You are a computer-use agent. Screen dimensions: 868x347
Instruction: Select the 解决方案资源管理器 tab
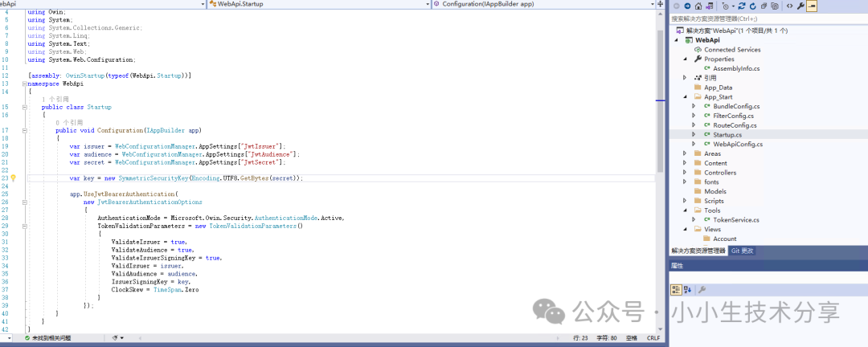point(698,251)
